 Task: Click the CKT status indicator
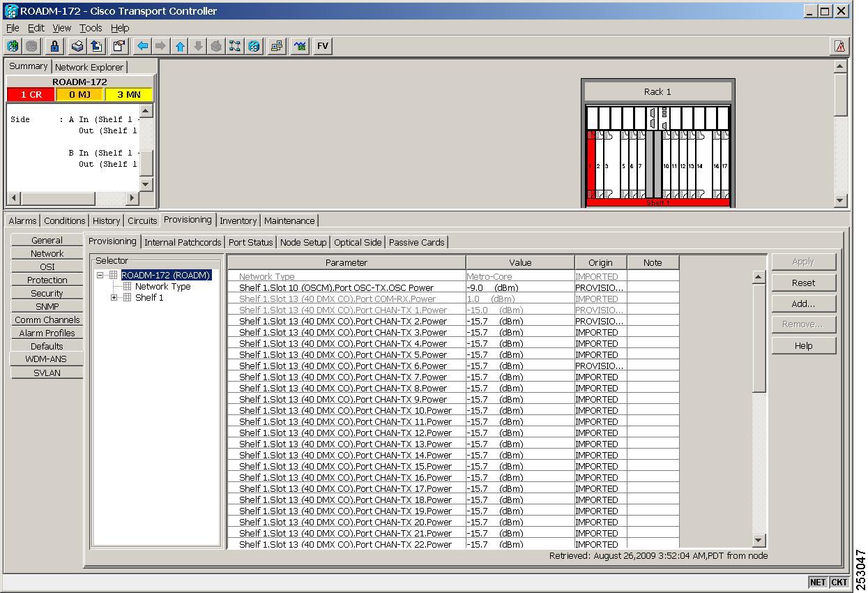(839, 582)
